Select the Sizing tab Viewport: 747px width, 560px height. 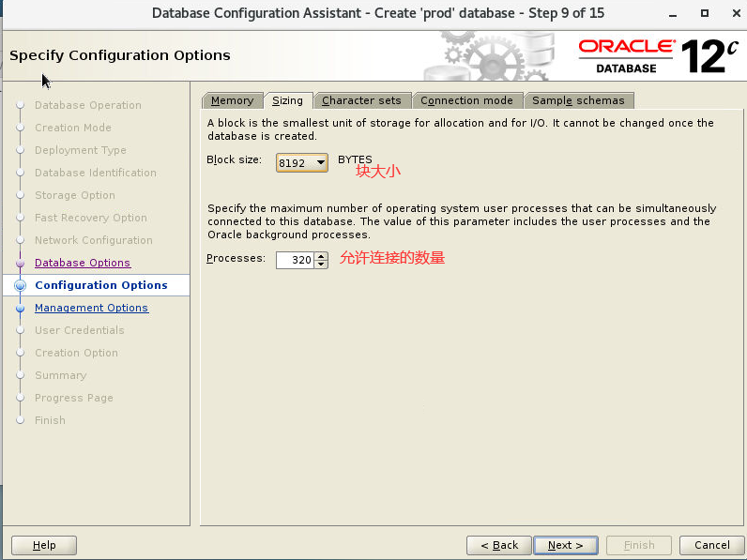(x=288, y=100)
